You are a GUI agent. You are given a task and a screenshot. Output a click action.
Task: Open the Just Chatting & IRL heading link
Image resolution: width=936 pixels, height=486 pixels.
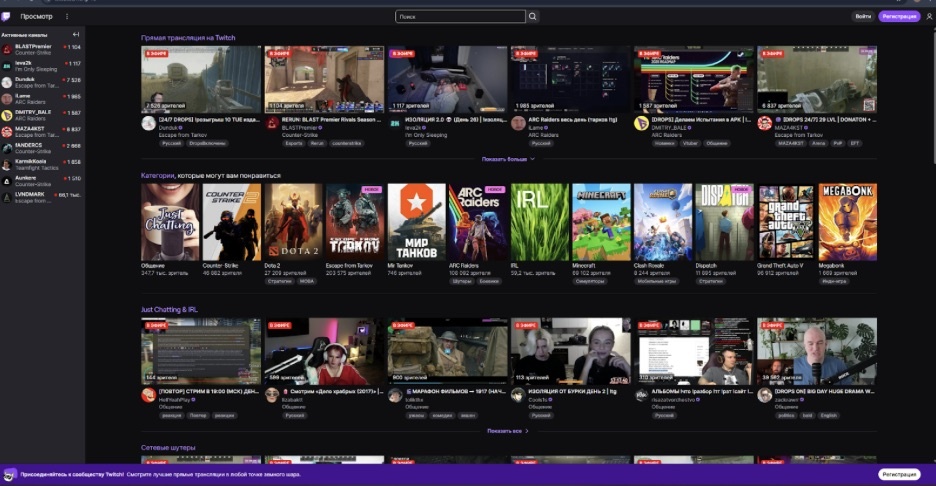(x=169, y=309)
